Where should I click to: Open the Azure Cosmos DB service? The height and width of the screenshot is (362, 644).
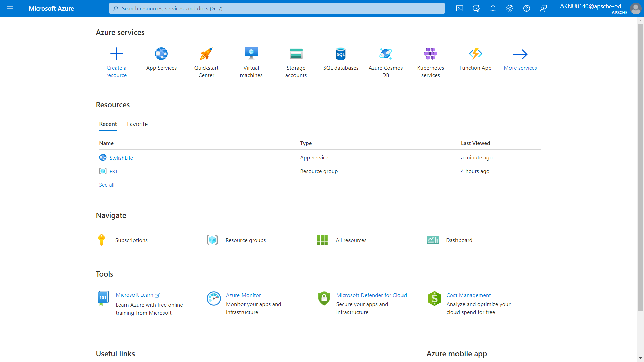tap(386, 54)
